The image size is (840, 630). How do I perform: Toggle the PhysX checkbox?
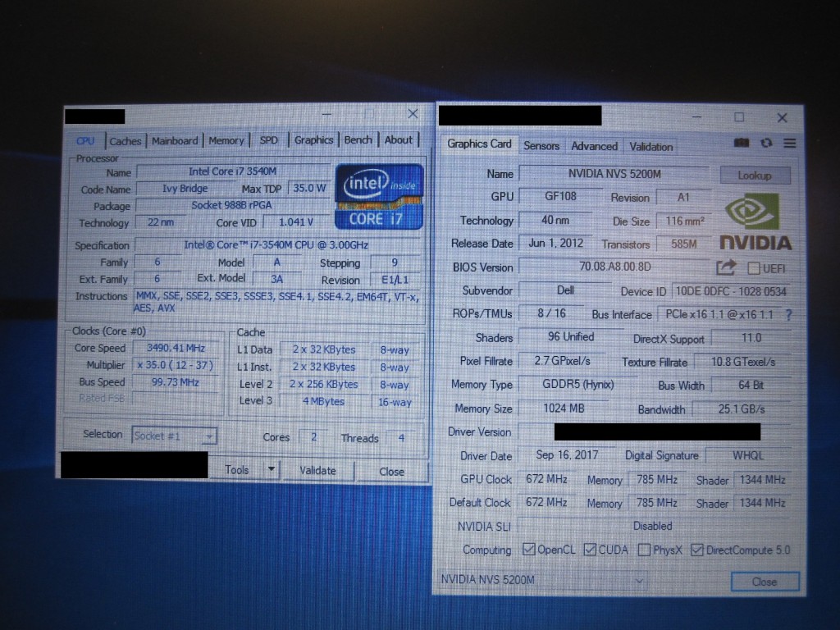[645, 550]
